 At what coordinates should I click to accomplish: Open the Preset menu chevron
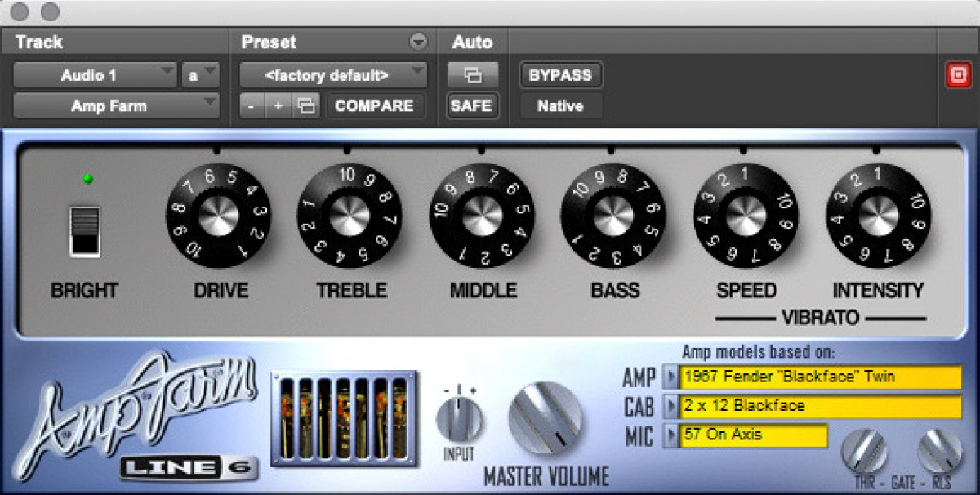(x=418, y=41)
